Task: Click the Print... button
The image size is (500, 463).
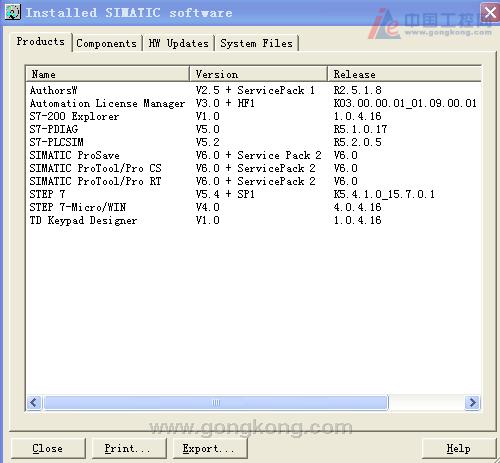Action: 128,448
